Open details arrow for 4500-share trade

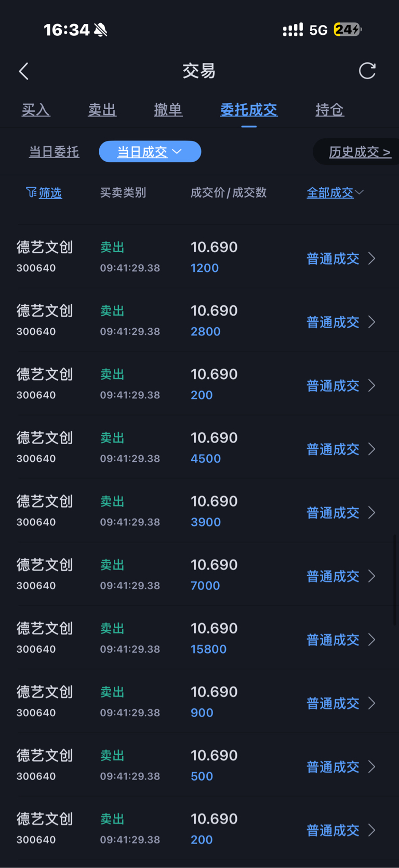point(372,449)
